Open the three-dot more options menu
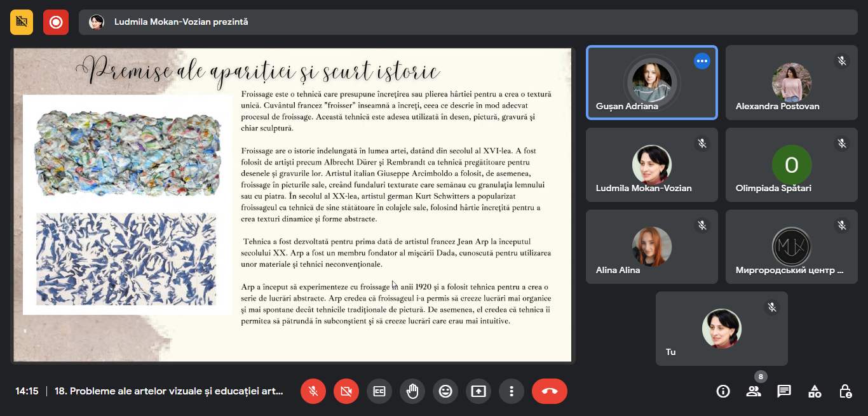Screen dimensions: 868x416 [512, 391]
